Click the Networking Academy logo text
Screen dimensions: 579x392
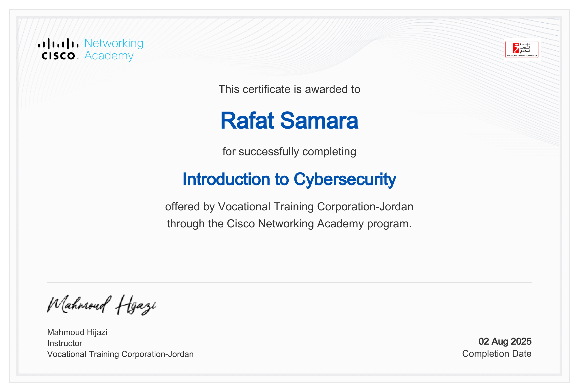pos(114,49)
